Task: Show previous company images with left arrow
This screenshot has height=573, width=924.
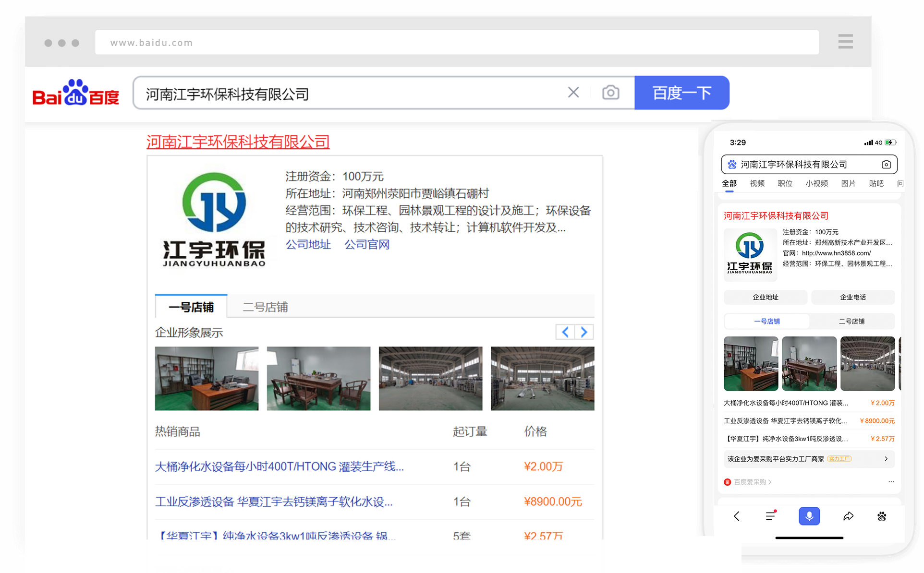Action: [565, 332]
